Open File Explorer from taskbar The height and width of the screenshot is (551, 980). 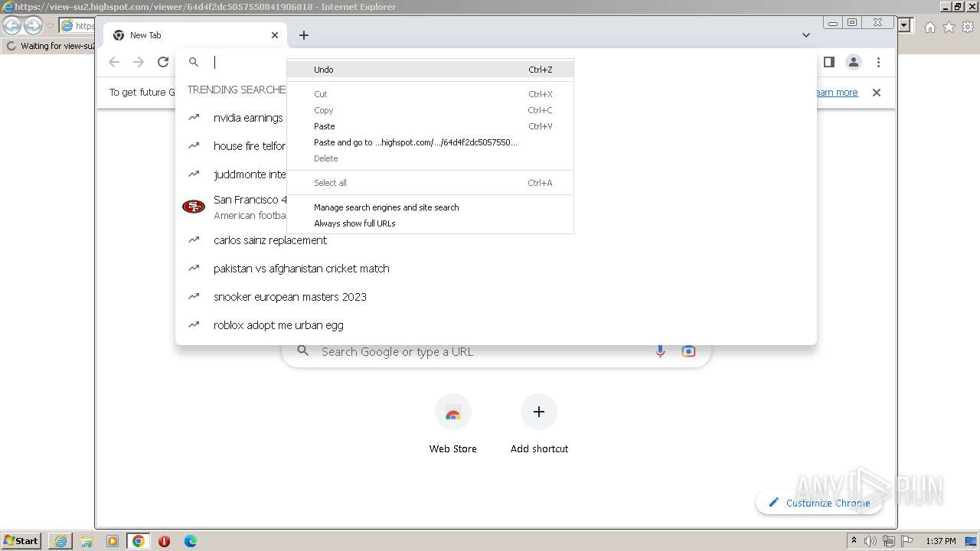[87, 541]
